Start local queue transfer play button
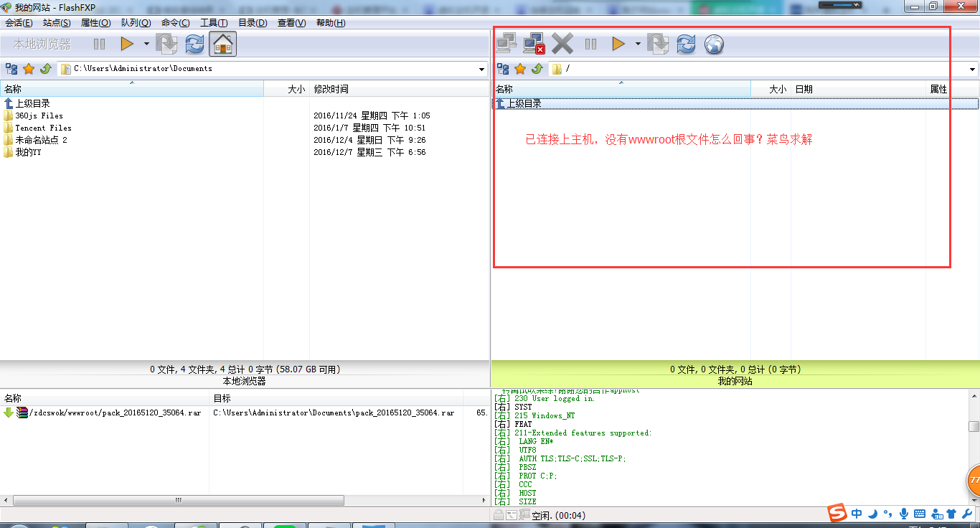 [x=127, y=44]
